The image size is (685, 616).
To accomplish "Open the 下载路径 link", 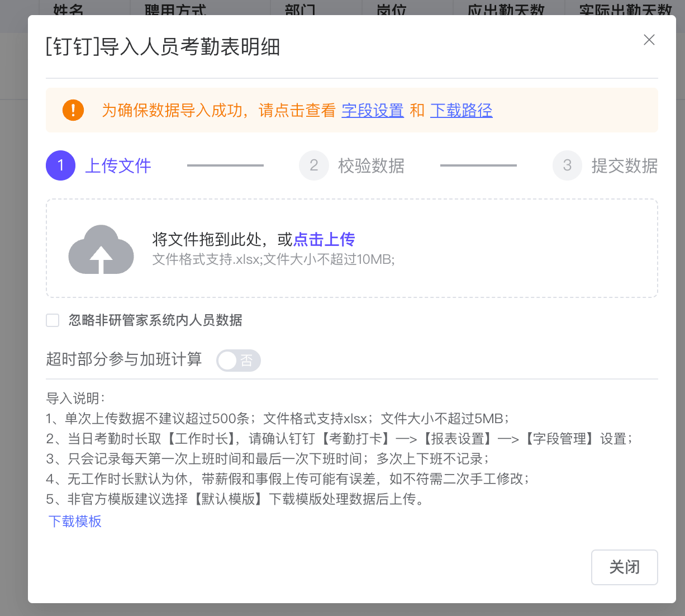I will tap(461, 111).
